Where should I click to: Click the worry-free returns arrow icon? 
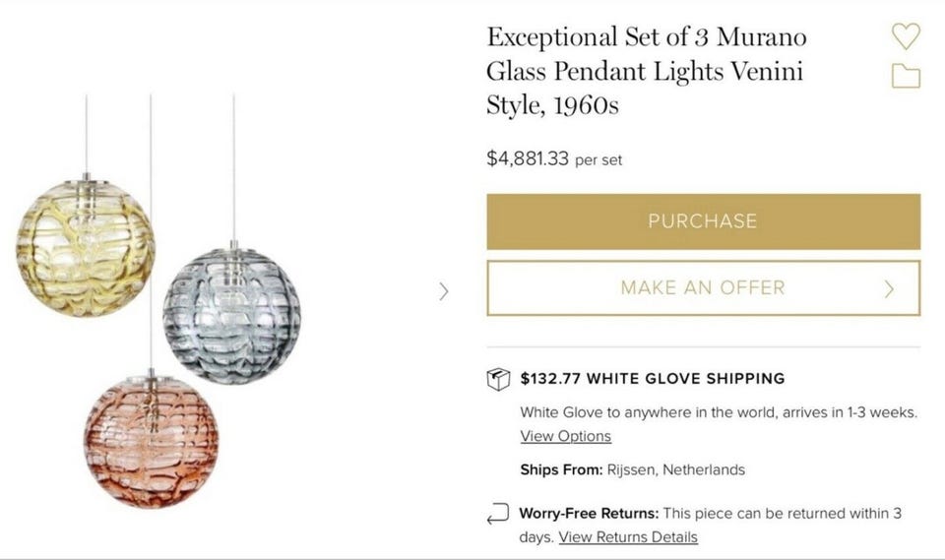point(498,515)
